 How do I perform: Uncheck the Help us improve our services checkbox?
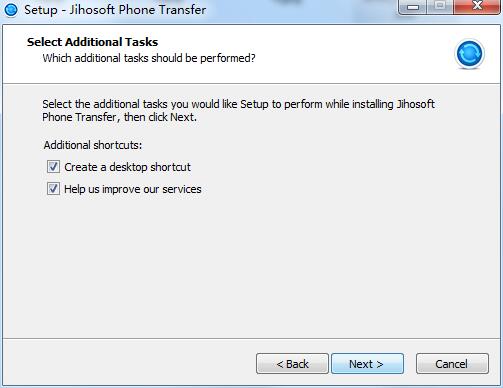tap(53, 189)
